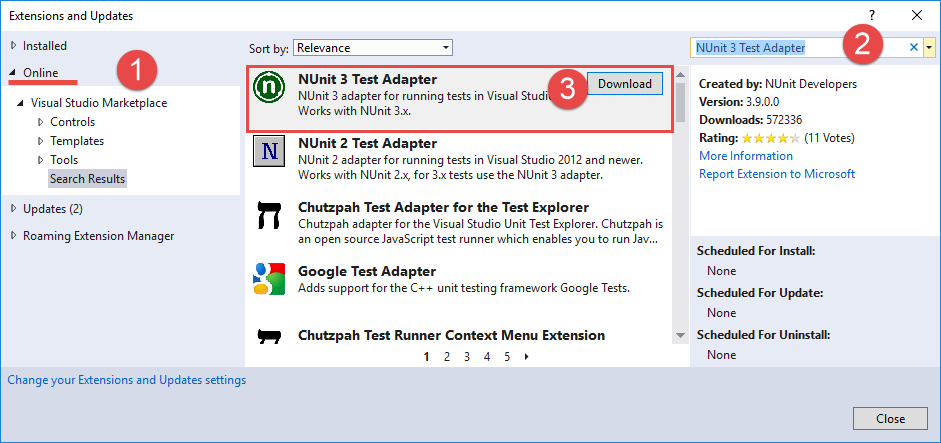Click the help question mark icon

(871, 15)
